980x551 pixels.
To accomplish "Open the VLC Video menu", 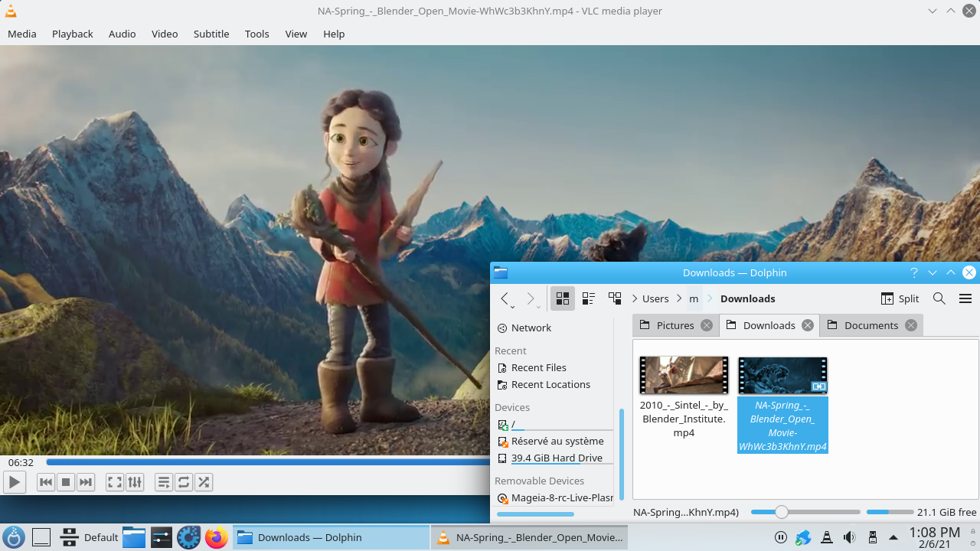I will [165, 34].
